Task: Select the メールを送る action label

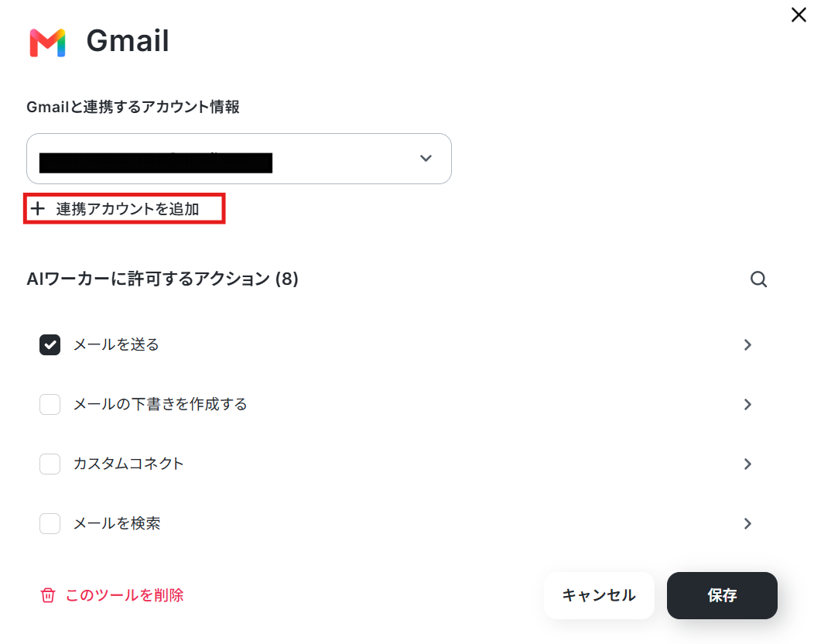Action: pyautogui.click(x=116, y=344)
